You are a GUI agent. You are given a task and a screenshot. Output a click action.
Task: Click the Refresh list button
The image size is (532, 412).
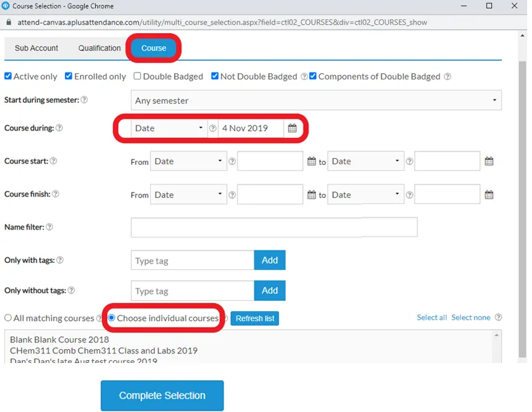(255, 318)
